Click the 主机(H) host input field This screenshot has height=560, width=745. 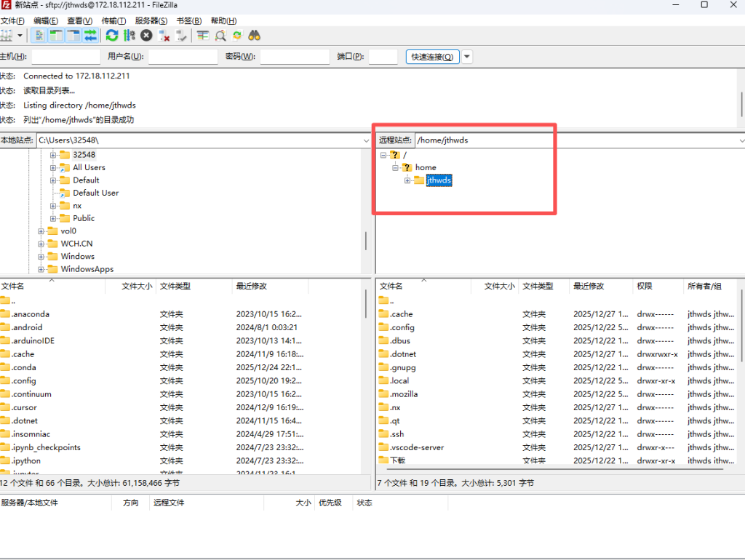pyautogui.click(x=65, y=57)
